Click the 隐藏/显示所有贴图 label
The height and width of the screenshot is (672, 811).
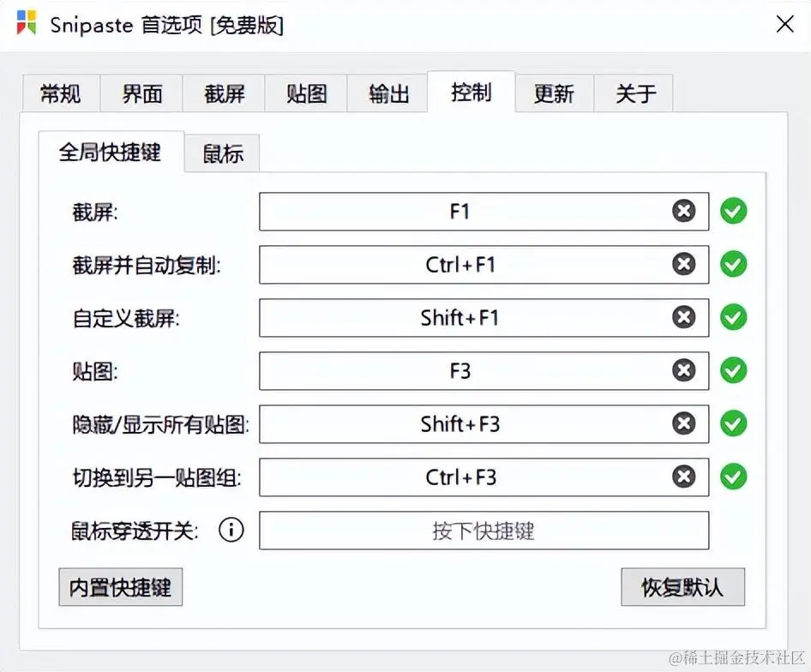[160, 425]
